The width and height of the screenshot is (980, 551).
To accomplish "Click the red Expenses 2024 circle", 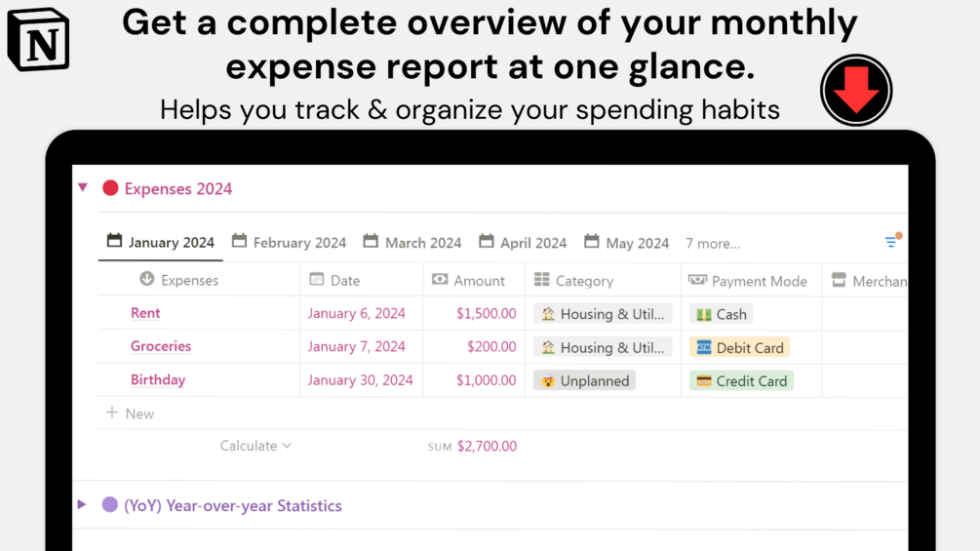I will click(110, 188).
